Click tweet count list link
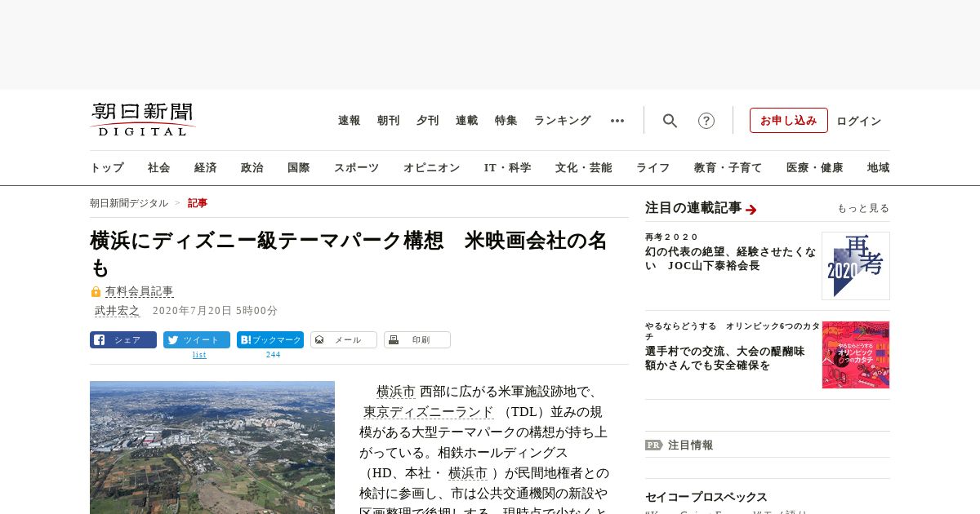The height and width of the screenshot is (514, 980). [199, 355]
